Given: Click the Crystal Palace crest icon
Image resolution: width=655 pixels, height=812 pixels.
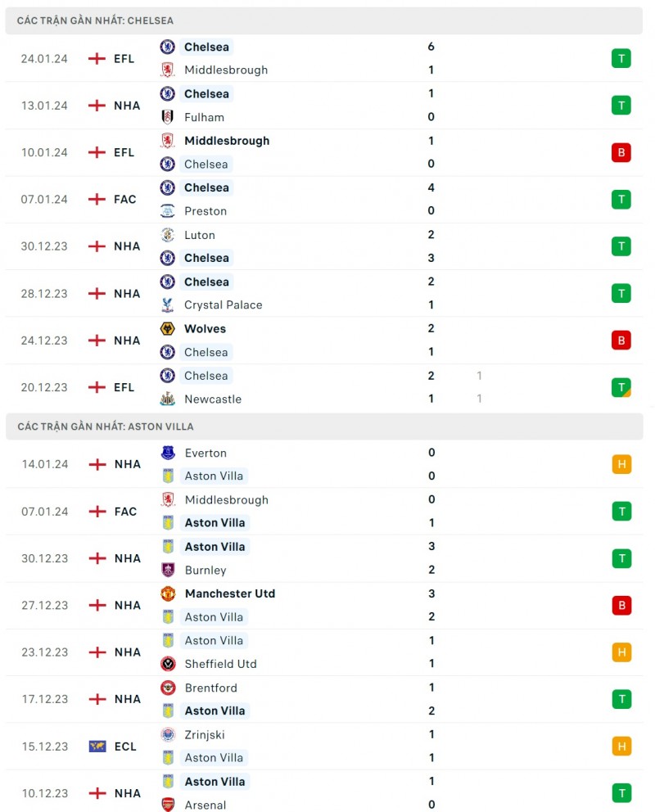Looking at the screenshot, I should pos(168,305).
